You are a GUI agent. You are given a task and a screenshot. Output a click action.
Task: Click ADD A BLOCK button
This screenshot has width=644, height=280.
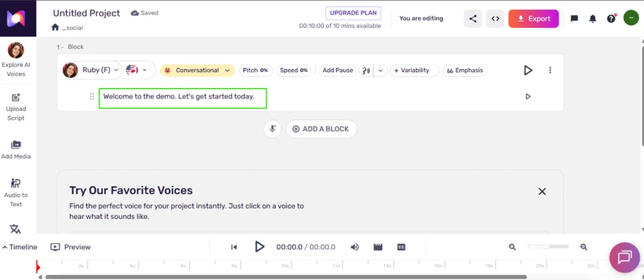coord(321,129)
